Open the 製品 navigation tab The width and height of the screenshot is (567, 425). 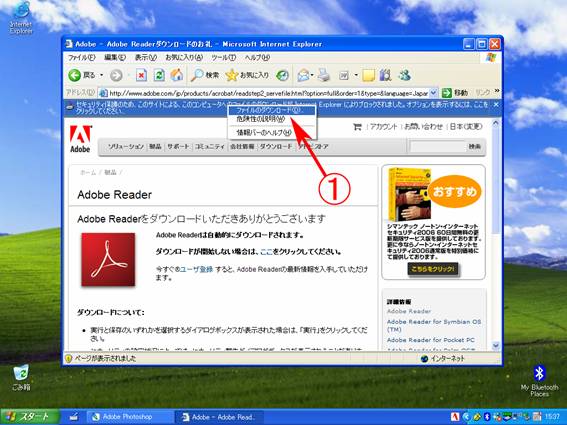click(155, 146)
